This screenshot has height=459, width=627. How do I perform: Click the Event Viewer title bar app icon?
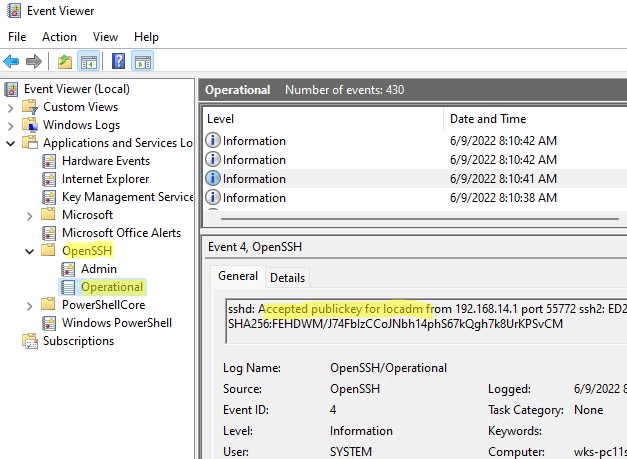click(14, 11)
